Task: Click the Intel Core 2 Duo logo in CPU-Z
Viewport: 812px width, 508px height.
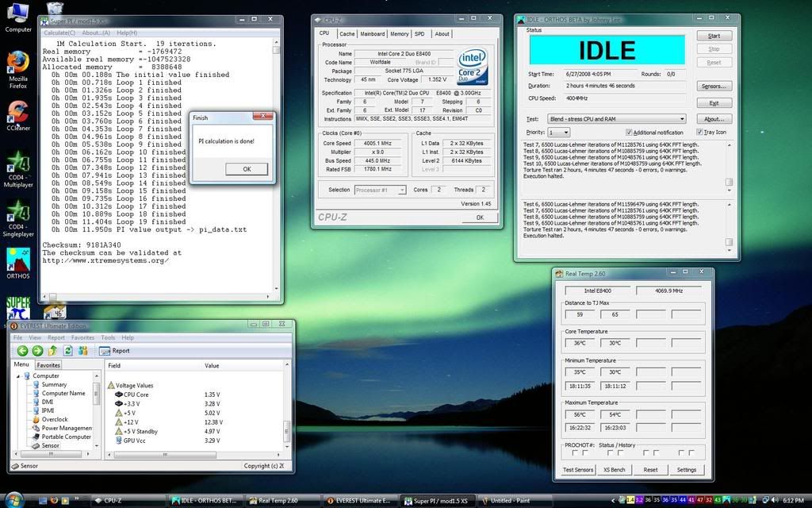Action: pyautogui.click(x=473, y=67)
